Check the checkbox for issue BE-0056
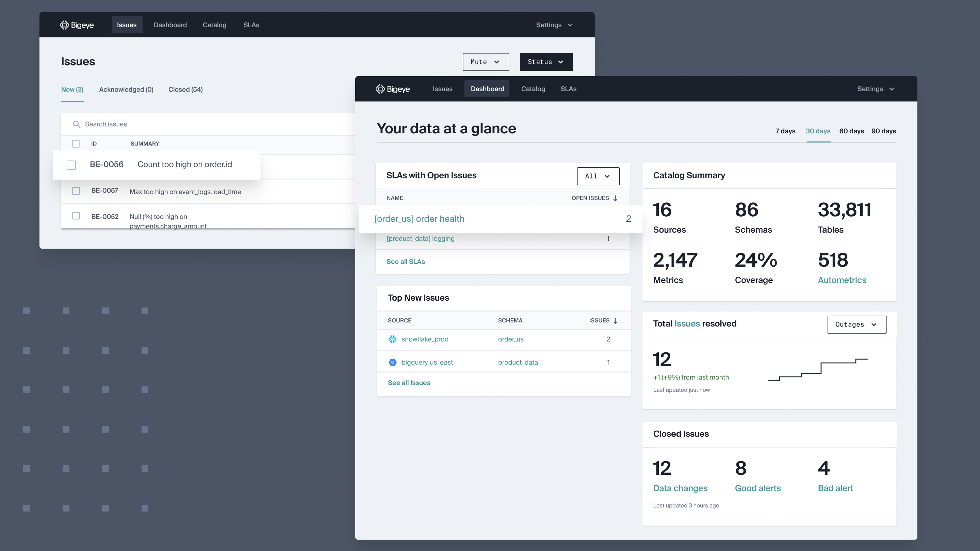Screen dimensions: 980x551 [71, 165]
